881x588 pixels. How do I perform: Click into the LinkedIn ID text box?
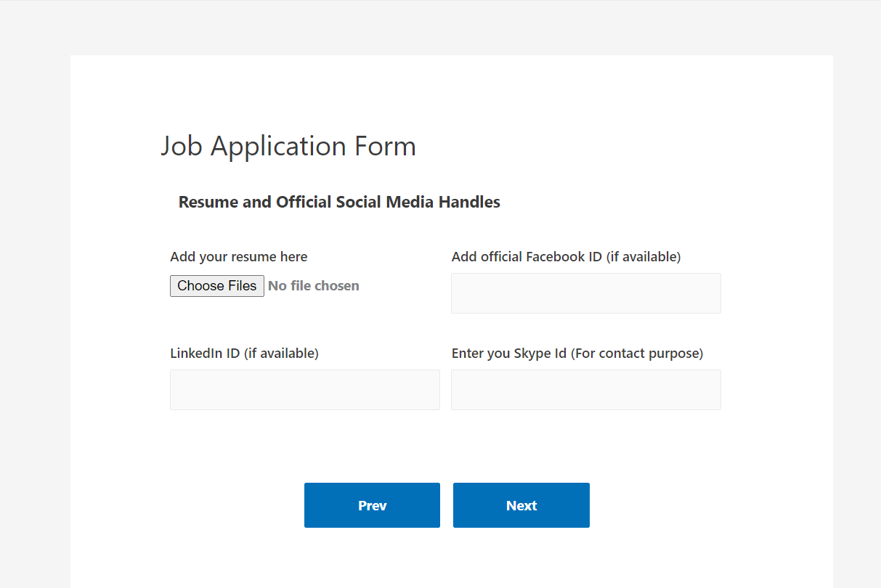point(304,390)
